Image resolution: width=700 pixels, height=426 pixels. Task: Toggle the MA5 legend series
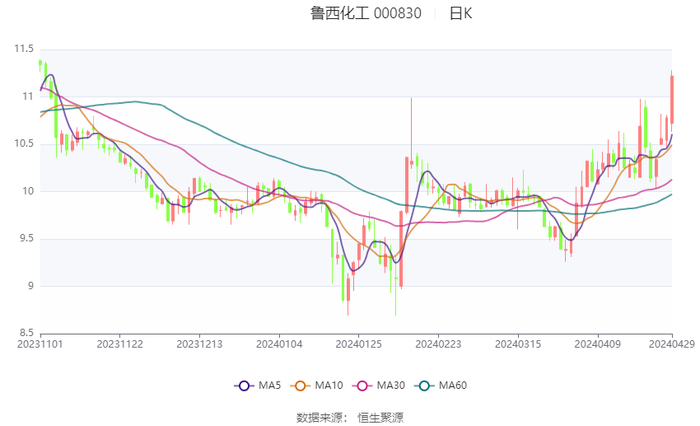point(258,385)
